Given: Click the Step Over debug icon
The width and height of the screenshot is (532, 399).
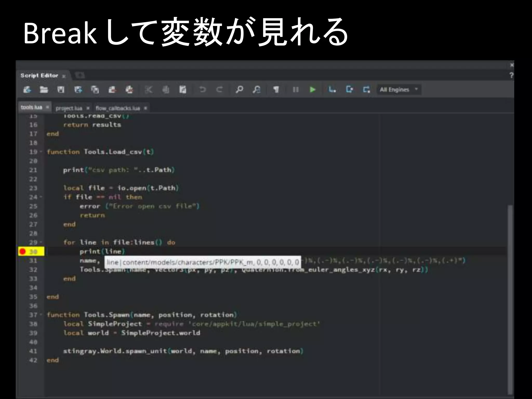Looking at the screenshot, I should point(332,90).
